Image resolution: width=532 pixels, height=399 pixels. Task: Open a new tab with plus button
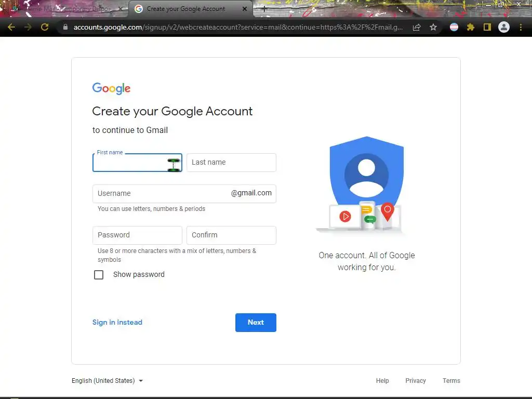(264, 9)
